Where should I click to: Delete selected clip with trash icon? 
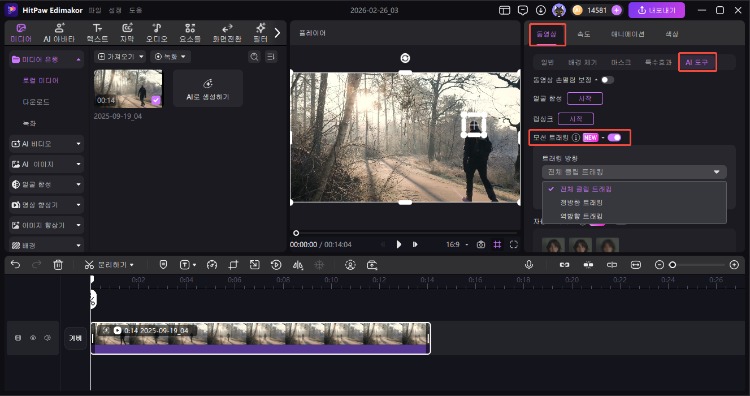click(x=58, y=264)
